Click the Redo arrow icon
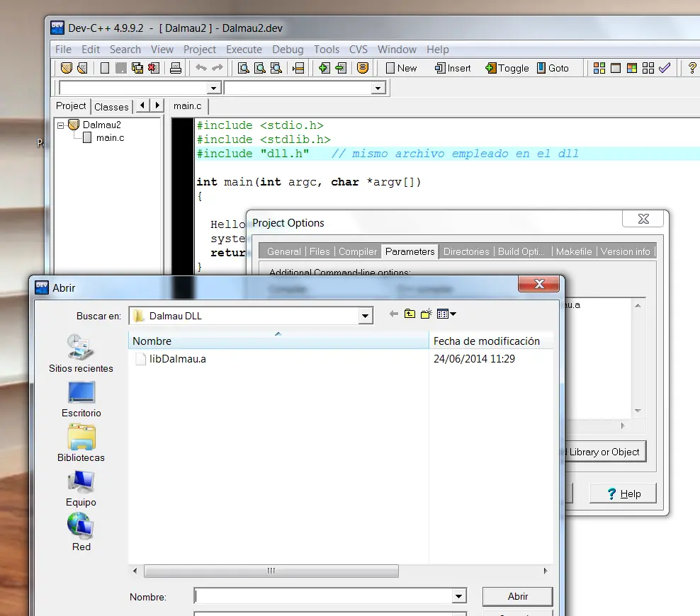Viewport: 700px width, 616px height. coord(218,68)
